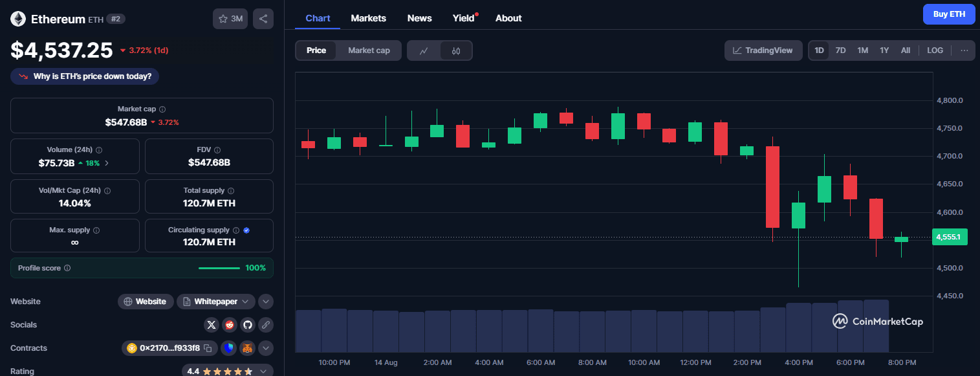This screenshot has height=376, width=980.
Task: Expand more contracts chevron
Action: [x=266, y=348]
